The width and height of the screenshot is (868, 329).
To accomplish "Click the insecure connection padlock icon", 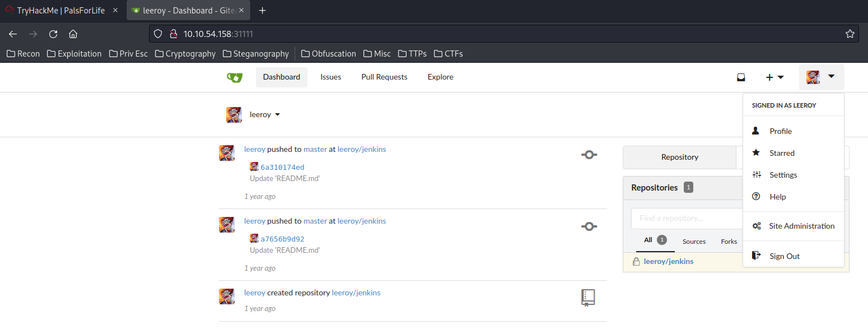I will (x=173, y=34).
